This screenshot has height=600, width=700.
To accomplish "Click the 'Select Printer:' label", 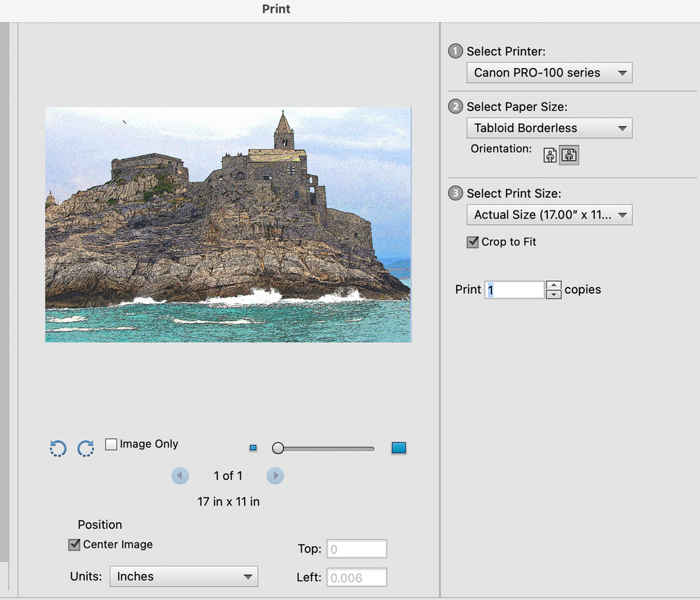I will tap(506, 51).
